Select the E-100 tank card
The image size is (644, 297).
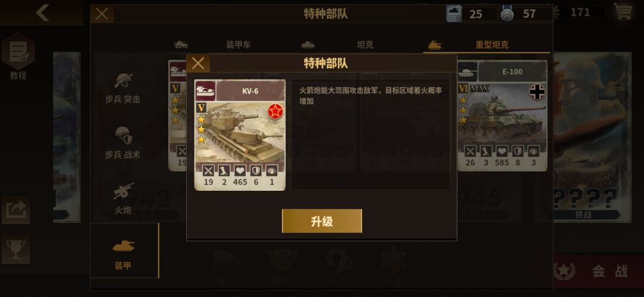pos(502,116)
